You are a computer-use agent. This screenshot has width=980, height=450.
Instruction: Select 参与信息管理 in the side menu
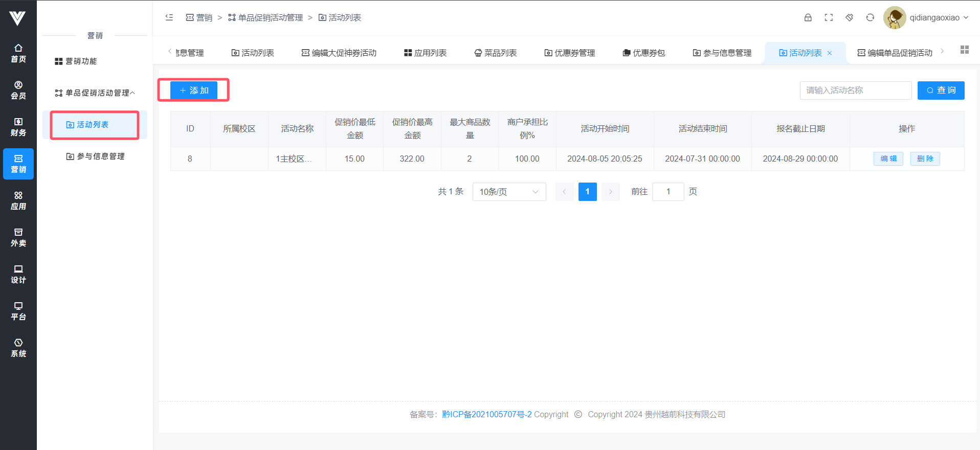pos(96,156)
